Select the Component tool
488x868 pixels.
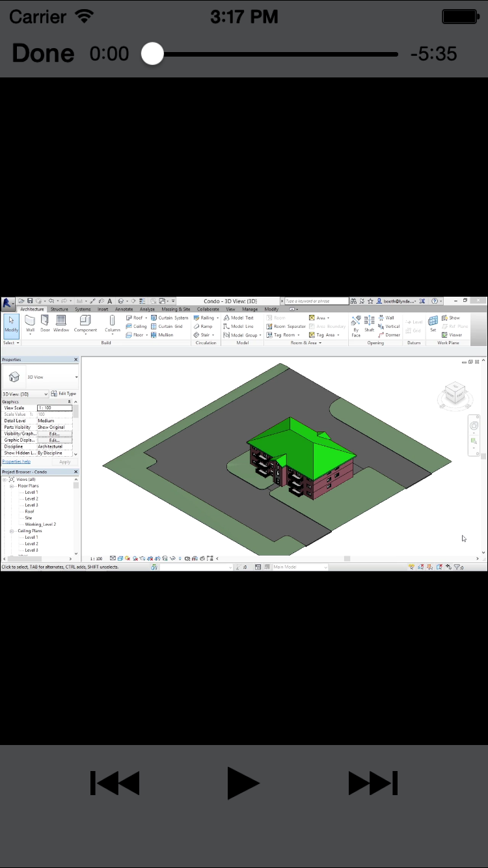coord(85,324)
